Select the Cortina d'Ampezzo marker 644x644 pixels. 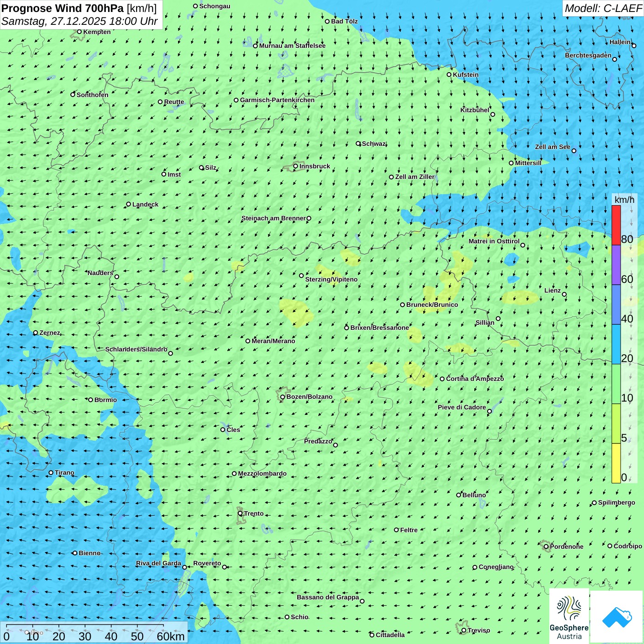pos(442,379)
